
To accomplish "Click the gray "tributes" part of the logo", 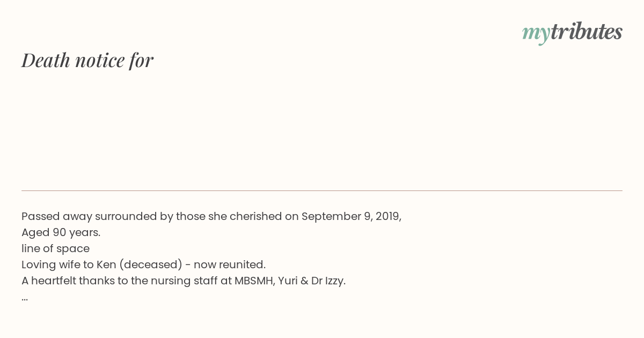I will click(x=587, y=31).
